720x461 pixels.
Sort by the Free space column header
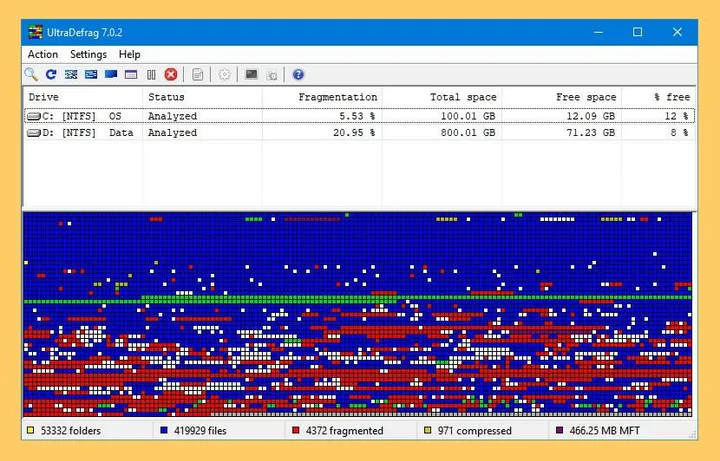tap(562, 97)
